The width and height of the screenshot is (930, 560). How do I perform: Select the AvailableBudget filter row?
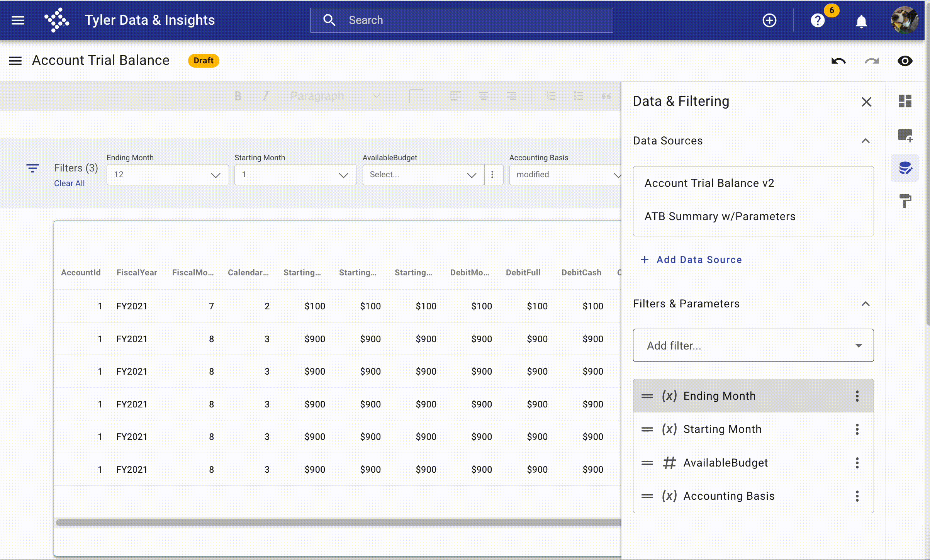point(753,463)
